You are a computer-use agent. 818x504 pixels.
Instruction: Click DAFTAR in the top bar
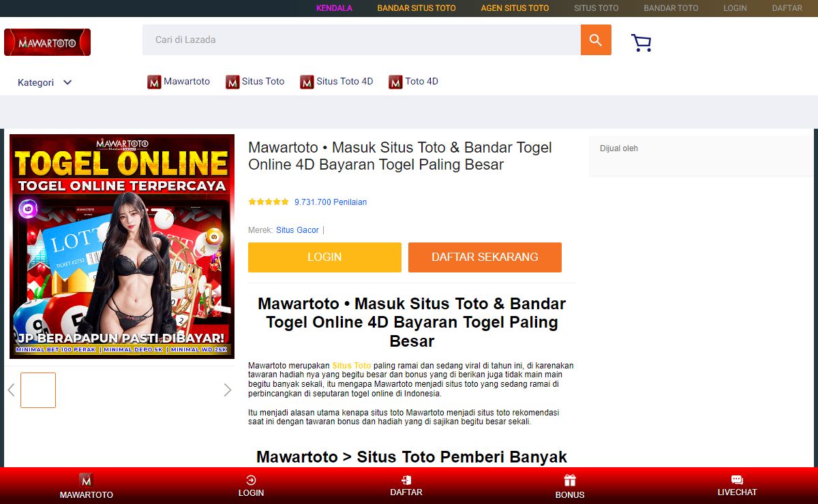tap(787, 8)
